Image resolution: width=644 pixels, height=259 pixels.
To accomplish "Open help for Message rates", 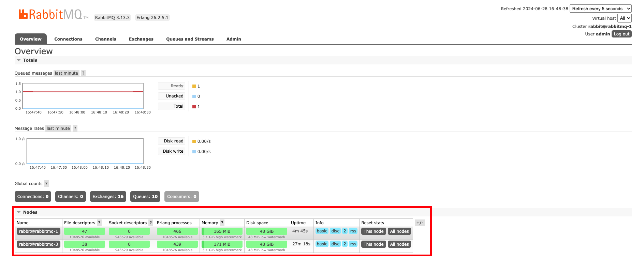I will tap(75, 128).
